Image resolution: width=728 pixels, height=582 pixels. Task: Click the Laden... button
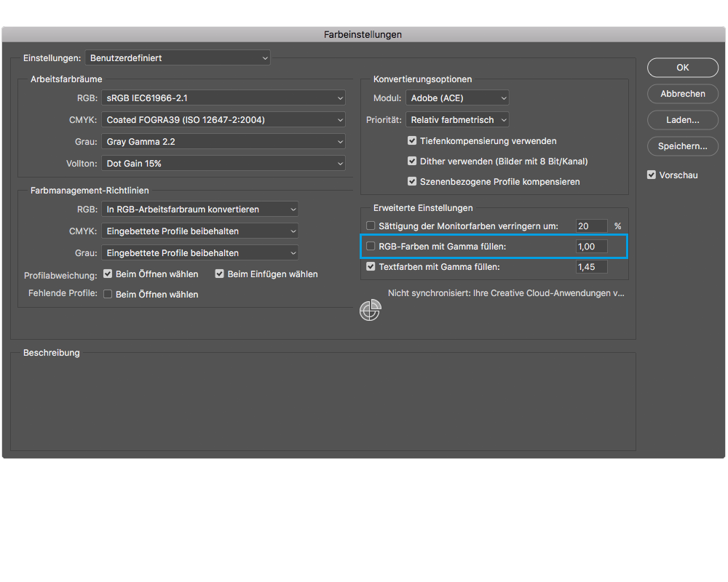[682, 120]
